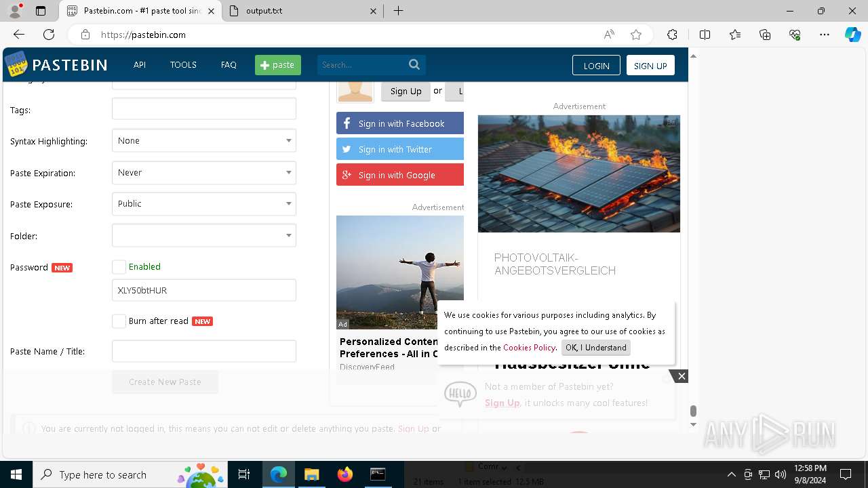Open the FAQ menu item
This screenshot has width=868, height=488.
click(229, 65)
